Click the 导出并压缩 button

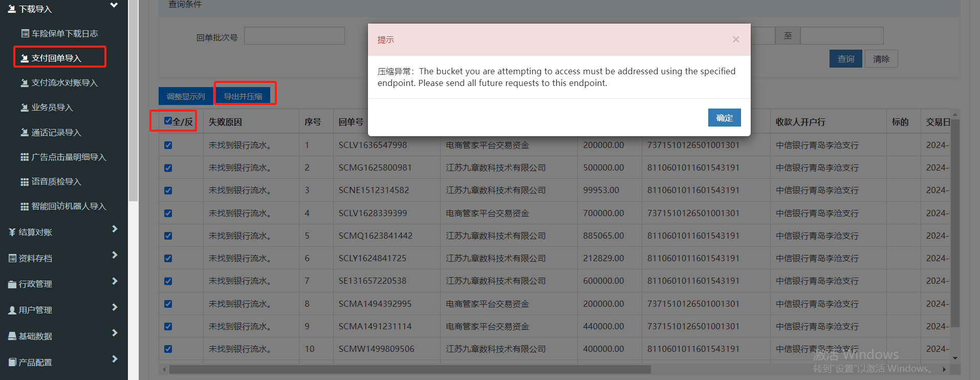pos(243,96)
